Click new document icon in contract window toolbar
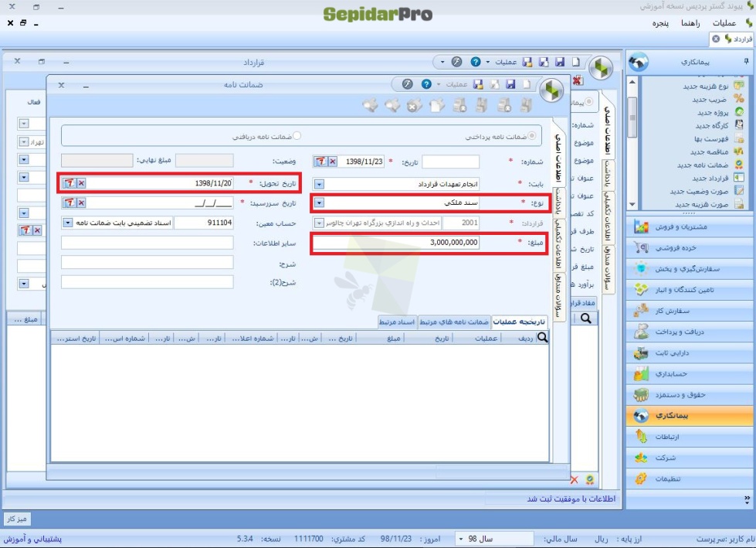Viewport: 756px width, 548px height. 576,62
